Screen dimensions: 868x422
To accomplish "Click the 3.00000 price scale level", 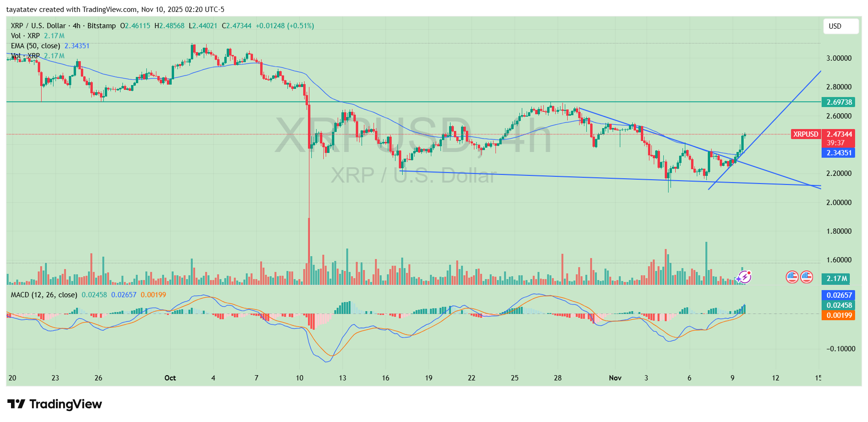I will coord(839,58).
